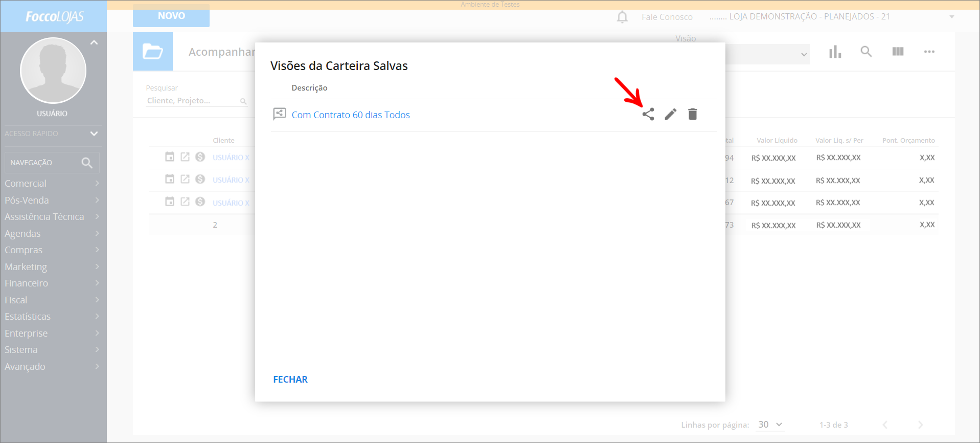Image resolution: width=980 pixels, height=443 pixels.
Task: Click calendar icon in first client row
Action: (x=170, y=157)
